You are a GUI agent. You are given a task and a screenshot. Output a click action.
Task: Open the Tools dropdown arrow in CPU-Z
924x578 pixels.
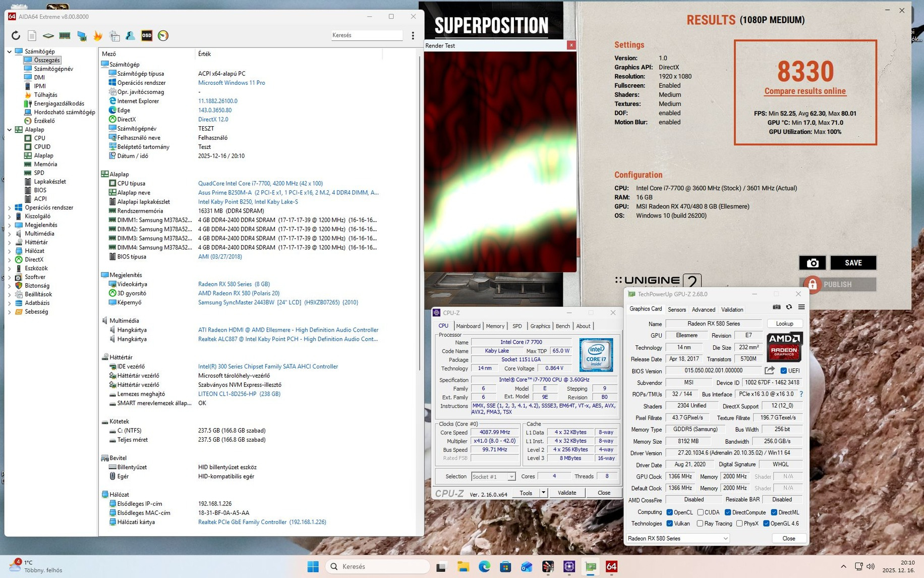click(x=543, y=493)
